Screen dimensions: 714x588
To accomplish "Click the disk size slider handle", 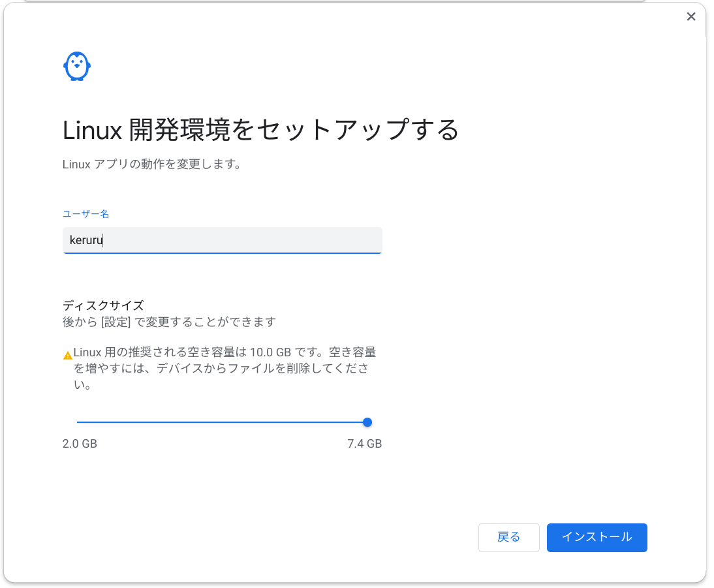I will click(367, 422).
